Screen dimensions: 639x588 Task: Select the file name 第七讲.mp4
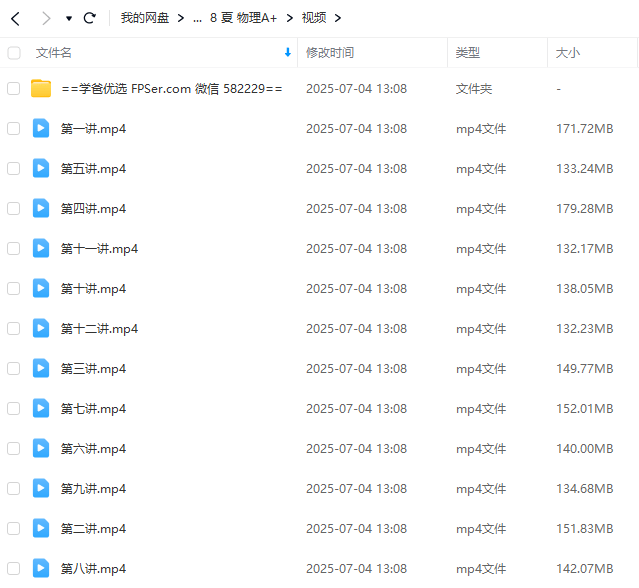(x=93, y=409)
